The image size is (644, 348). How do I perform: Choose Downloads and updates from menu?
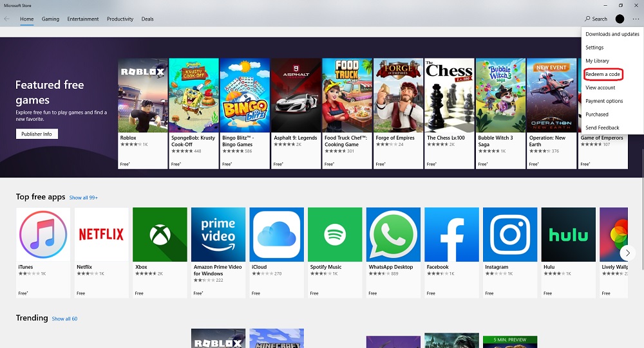tap(612, 34)
